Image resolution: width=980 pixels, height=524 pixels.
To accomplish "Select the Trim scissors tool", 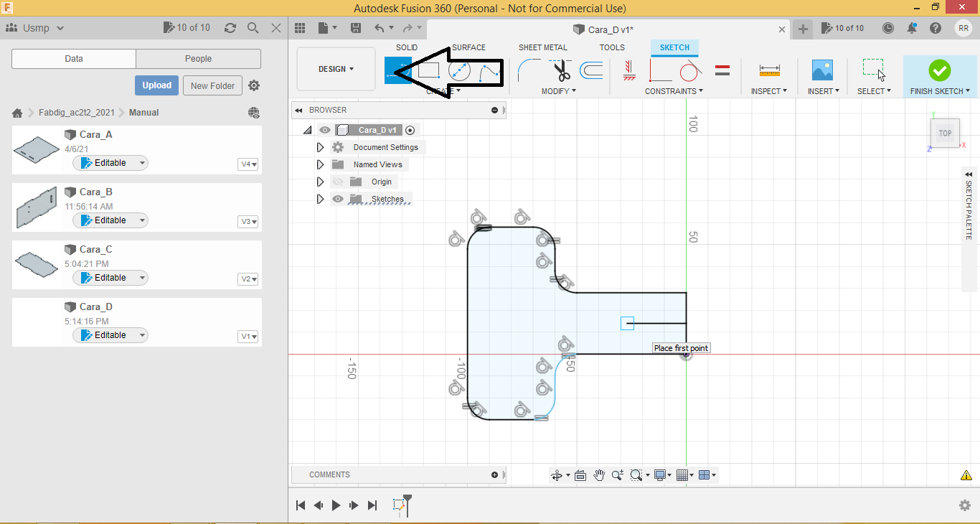I will click(562, 70).
